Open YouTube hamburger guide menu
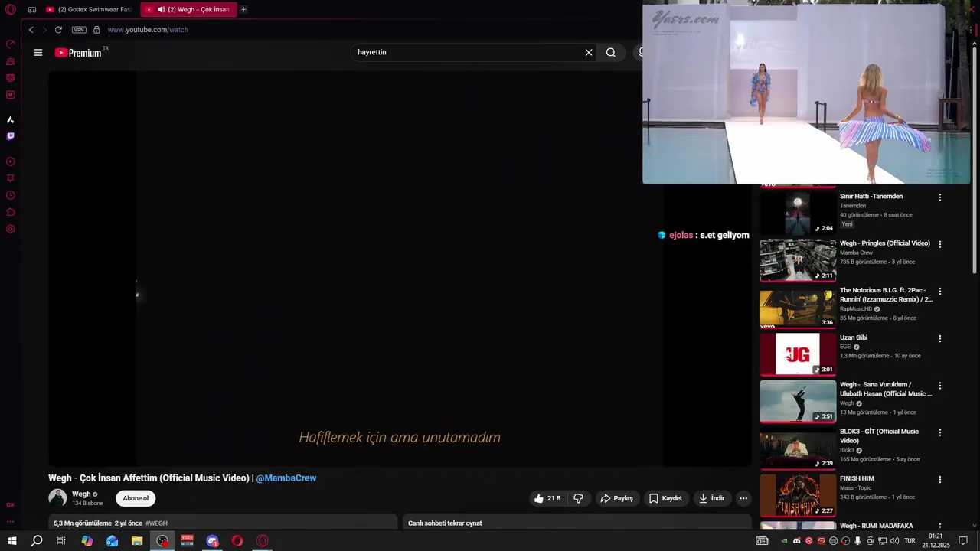980x551 pixels. (38, 52)
